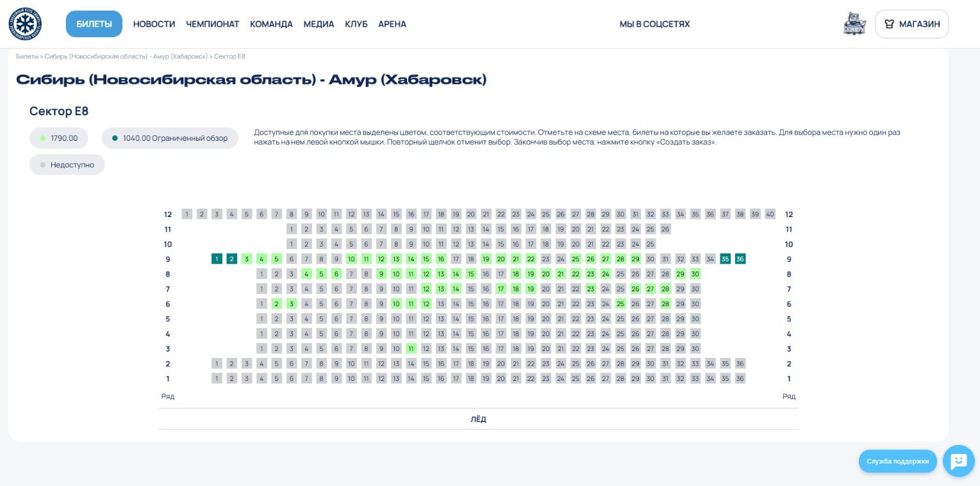The image size is (980, 486).
Task: Select row 9 seat 2 limited view
Action: coord(232,259)
